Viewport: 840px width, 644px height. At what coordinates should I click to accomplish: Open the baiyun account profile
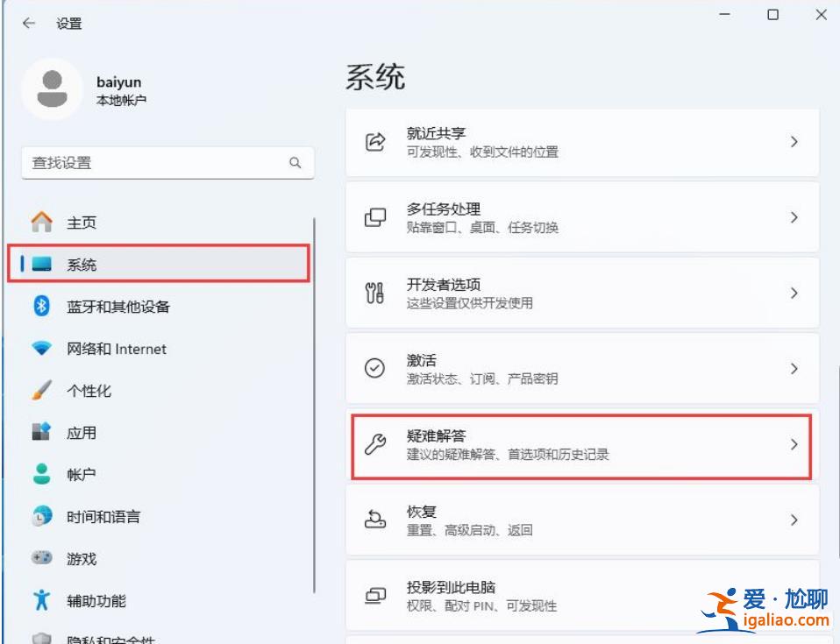click(96, 88)
